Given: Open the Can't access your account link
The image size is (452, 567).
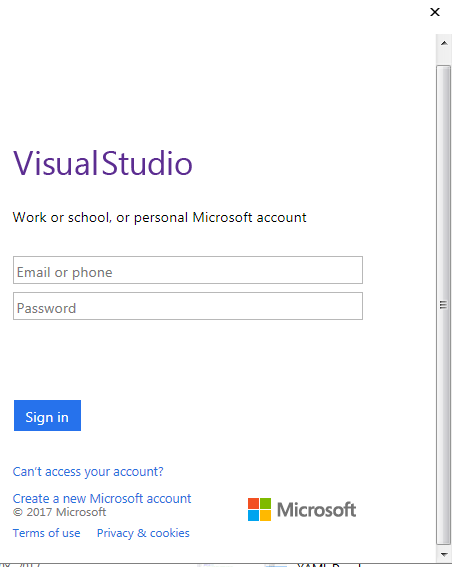Looking at the screenshot, I should 88,472.
